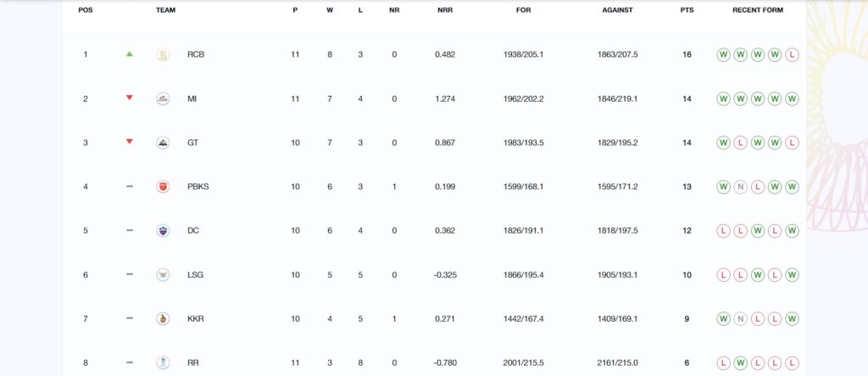Click the RR team logo
The image size is (868, 376).
(163, 362)
